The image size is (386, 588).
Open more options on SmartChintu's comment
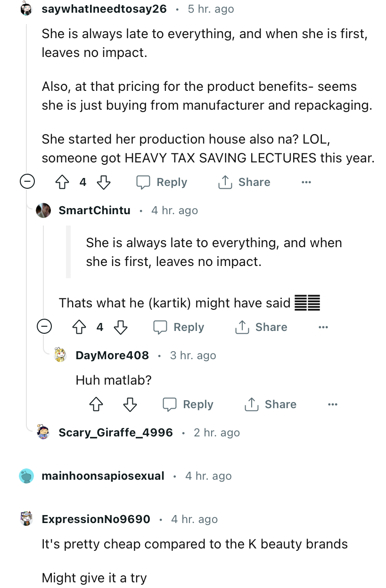(x=323, y=327)
